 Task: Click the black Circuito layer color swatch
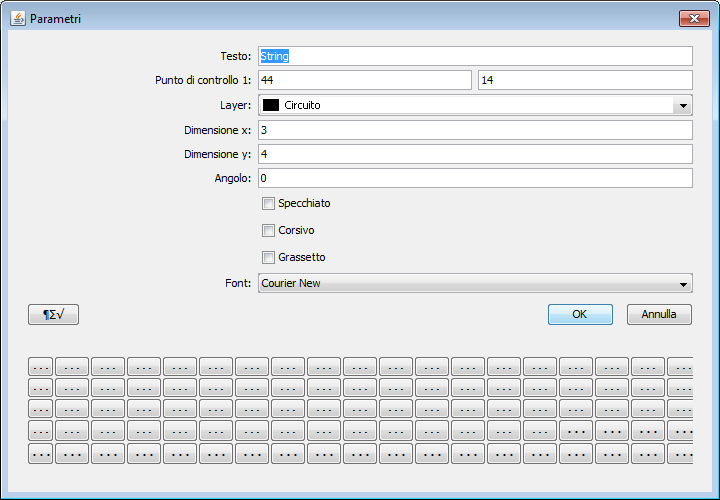pyautogui.click(x=270, y=105)
